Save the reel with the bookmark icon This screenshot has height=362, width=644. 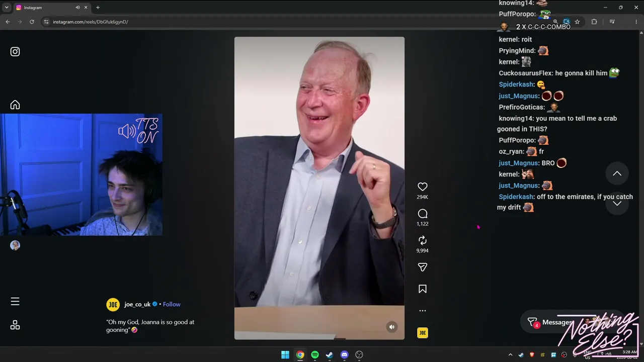(x=423, y=289)
